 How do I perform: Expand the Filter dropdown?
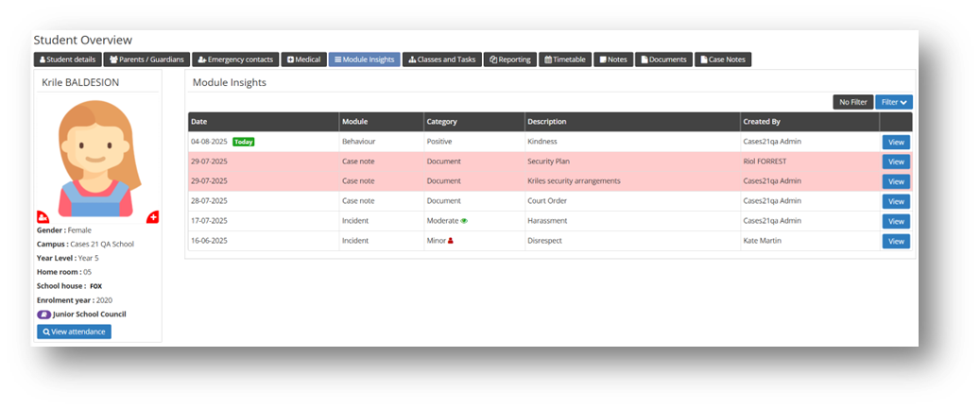[893, 102]
